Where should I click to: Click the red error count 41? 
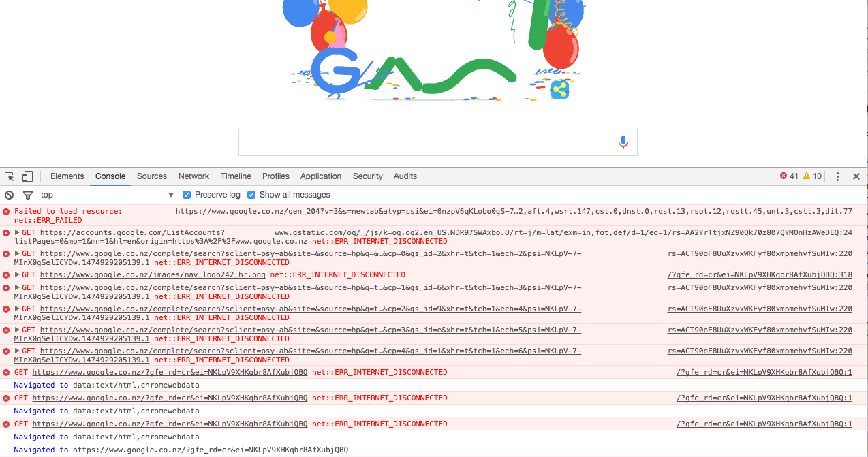[790, 176]
